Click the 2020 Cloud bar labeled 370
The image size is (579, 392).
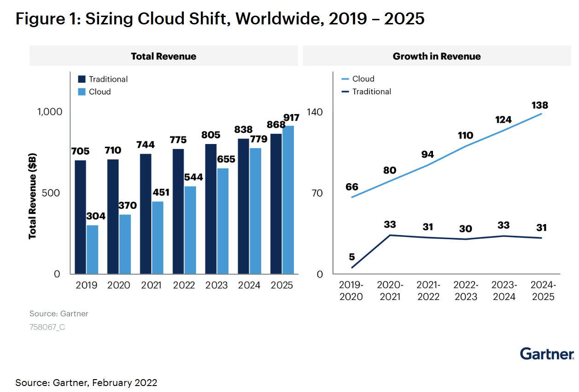click(125, 244)
